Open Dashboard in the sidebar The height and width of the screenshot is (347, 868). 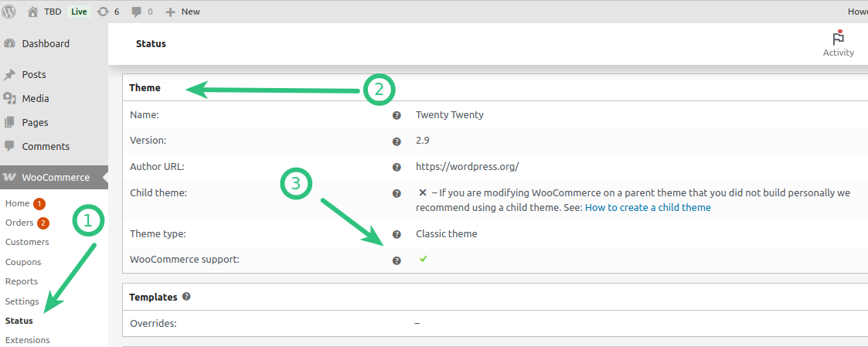click(x=46, y=44)
